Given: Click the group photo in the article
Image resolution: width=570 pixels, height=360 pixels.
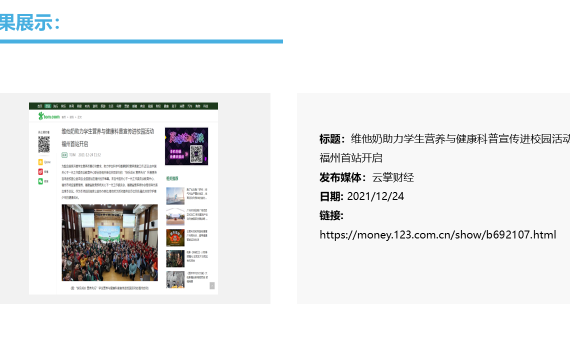Looking at the screenshot, I should click(x=110, y=243).
